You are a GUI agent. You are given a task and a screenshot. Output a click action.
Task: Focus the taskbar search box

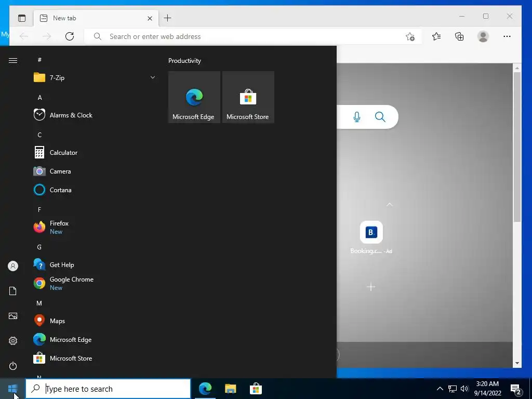pyautogui.click(x=109, y=389)
